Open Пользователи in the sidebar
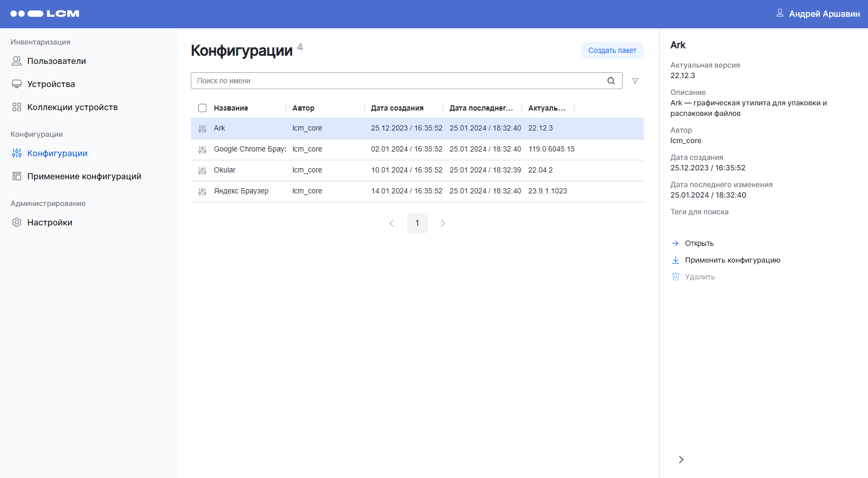Image resolution: width=868 pixels, height=478 pixels. tap(57, 61)
